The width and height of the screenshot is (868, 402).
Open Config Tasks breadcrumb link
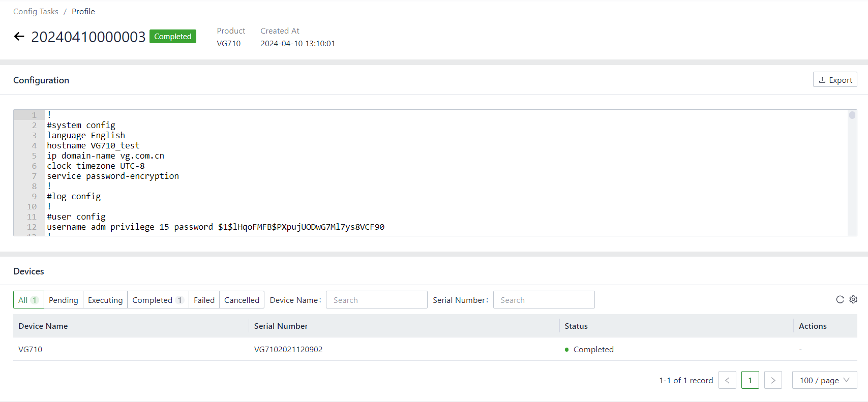36,11
